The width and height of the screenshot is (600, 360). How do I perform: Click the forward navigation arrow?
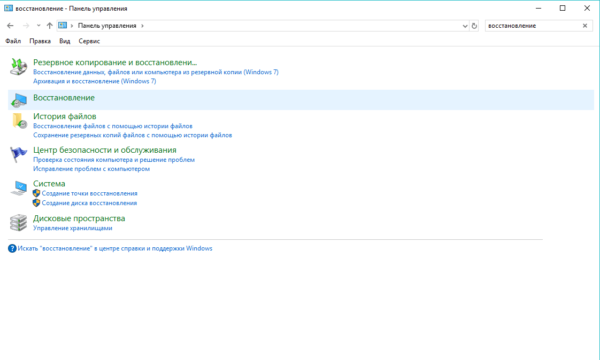coord(26,26)
